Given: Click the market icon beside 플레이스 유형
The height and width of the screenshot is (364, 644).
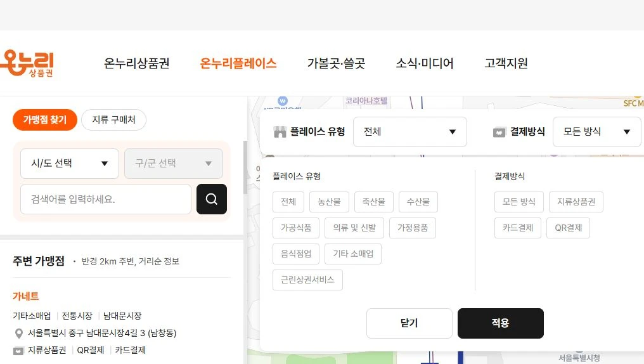Looking at the screenshot, I should pyautogui.click(x=280, y=132).
